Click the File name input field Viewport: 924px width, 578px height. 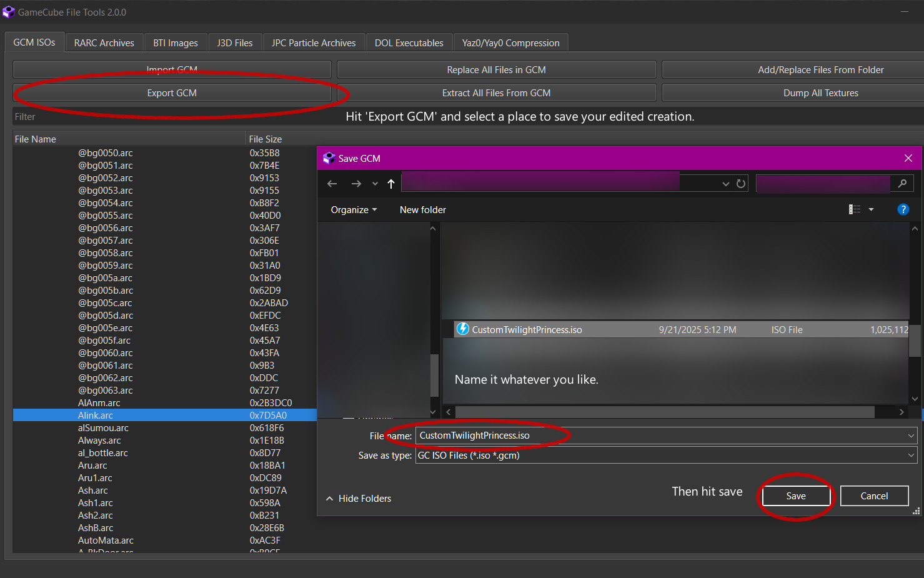pos(662,436)
